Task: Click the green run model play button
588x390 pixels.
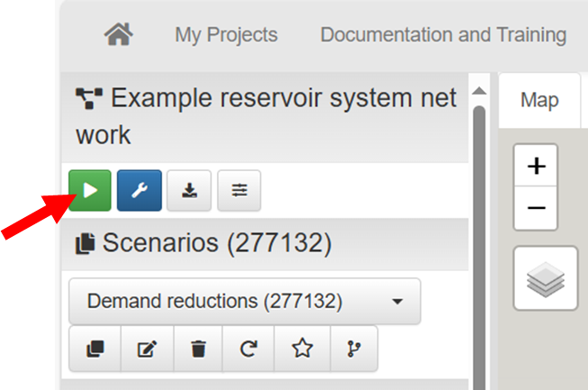Action: point(89,191)
